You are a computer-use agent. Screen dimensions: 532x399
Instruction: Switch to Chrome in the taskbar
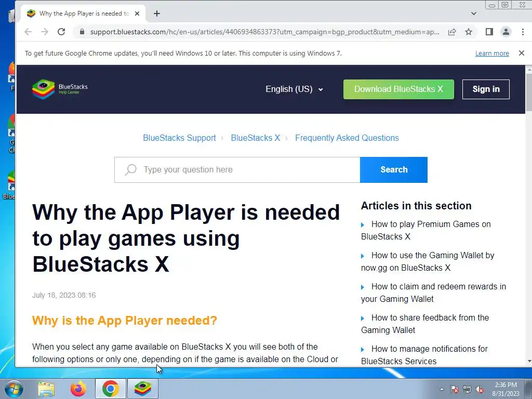111,389
